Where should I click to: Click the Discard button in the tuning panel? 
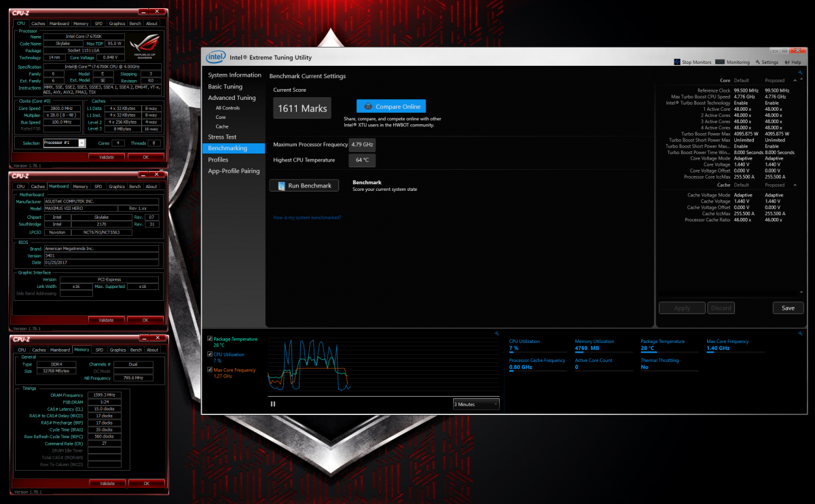721,308
